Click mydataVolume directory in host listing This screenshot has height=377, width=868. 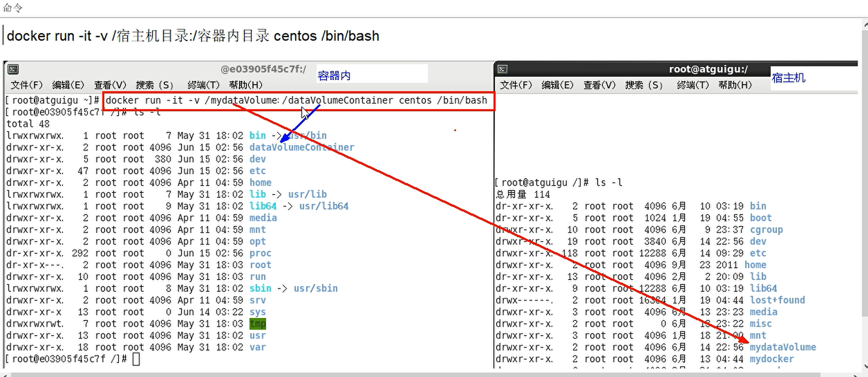click(x=783, y=347)
